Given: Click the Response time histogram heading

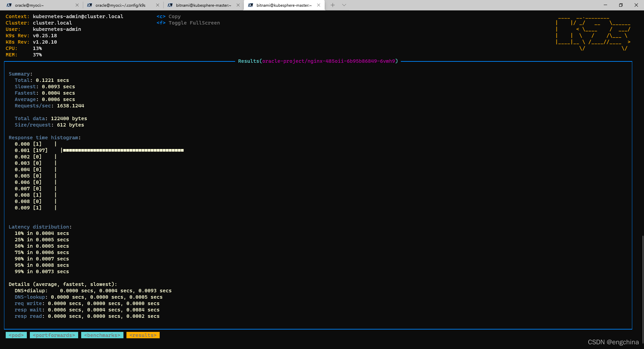Looking at the screenshot, I should [45, 138].
